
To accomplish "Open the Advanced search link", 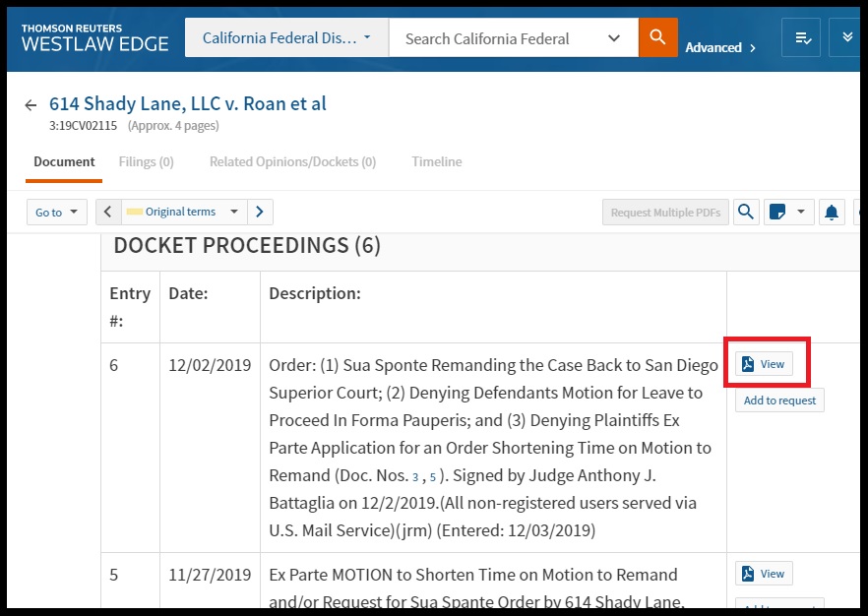I will 719,47.
